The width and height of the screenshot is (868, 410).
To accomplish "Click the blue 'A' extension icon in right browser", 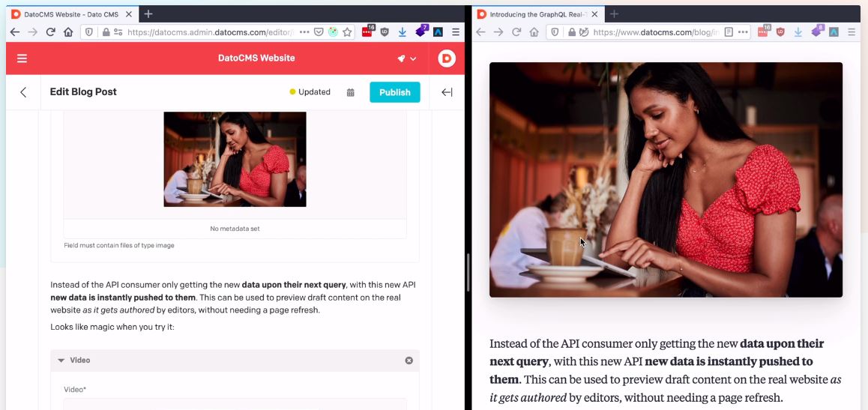I will click(x=834, y=32).
